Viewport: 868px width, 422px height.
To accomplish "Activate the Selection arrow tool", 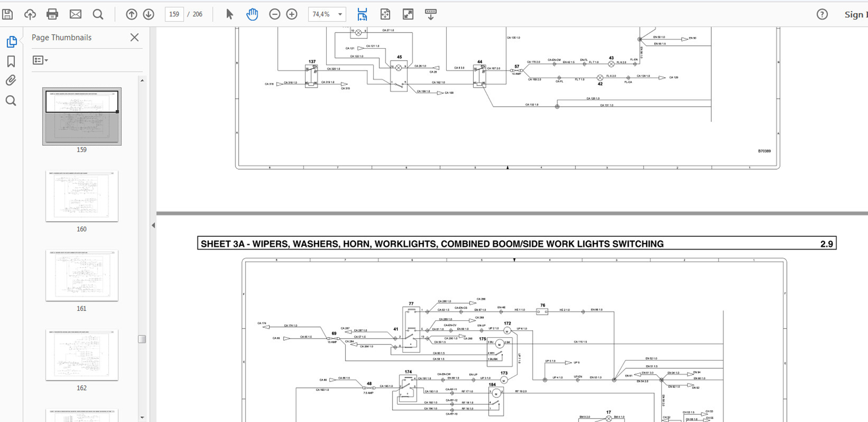I will pos(229,14).
